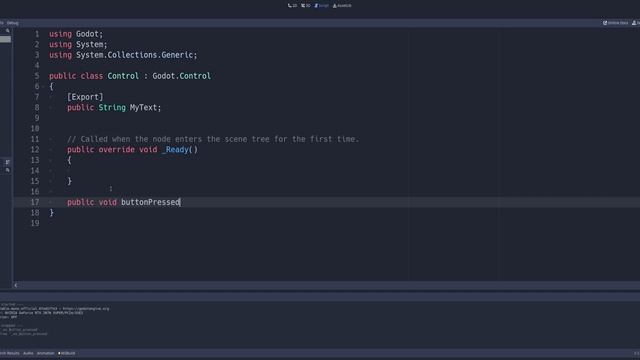Click line number 19 in the gutter

tap(35, 223)
